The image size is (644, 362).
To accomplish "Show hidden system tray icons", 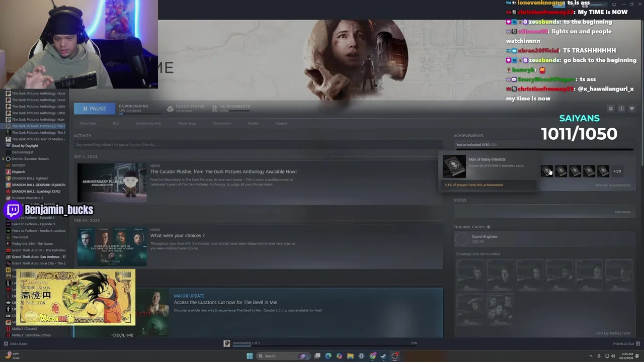I will pyautogui.click(x=591, y=356).
